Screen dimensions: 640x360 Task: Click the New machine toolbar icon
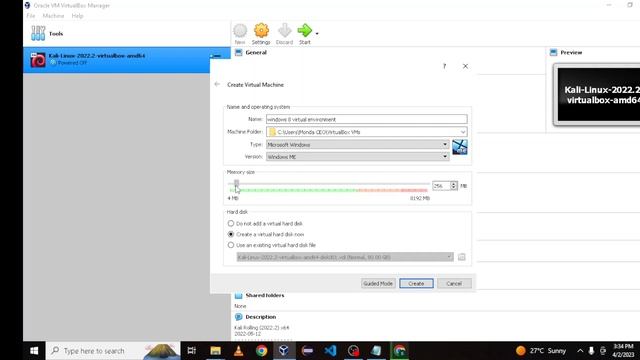240,34
